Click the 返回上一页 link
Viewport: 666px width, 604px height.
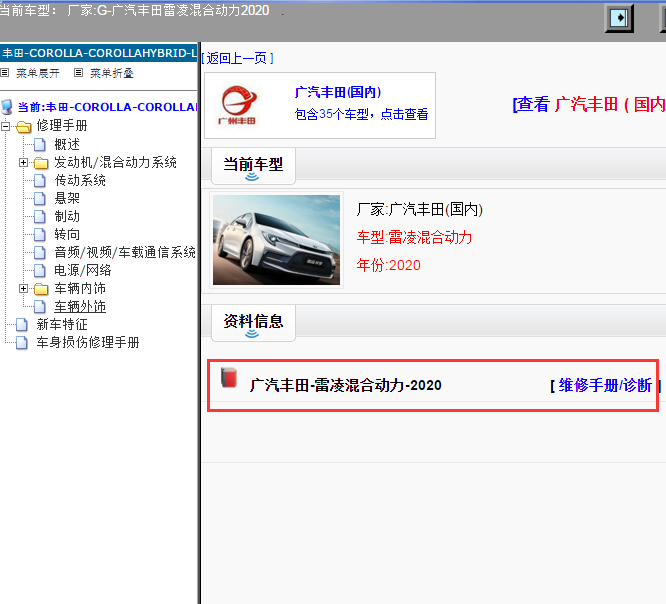point(237,58)
